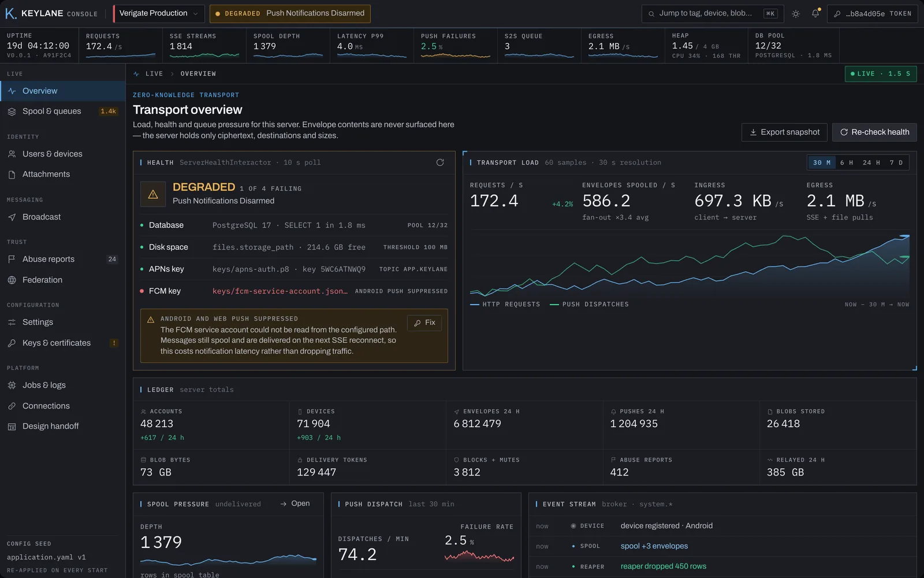
Task: Click the Degraded Push Notifications Disarmed banner
Action: click(x=290, y=13)
